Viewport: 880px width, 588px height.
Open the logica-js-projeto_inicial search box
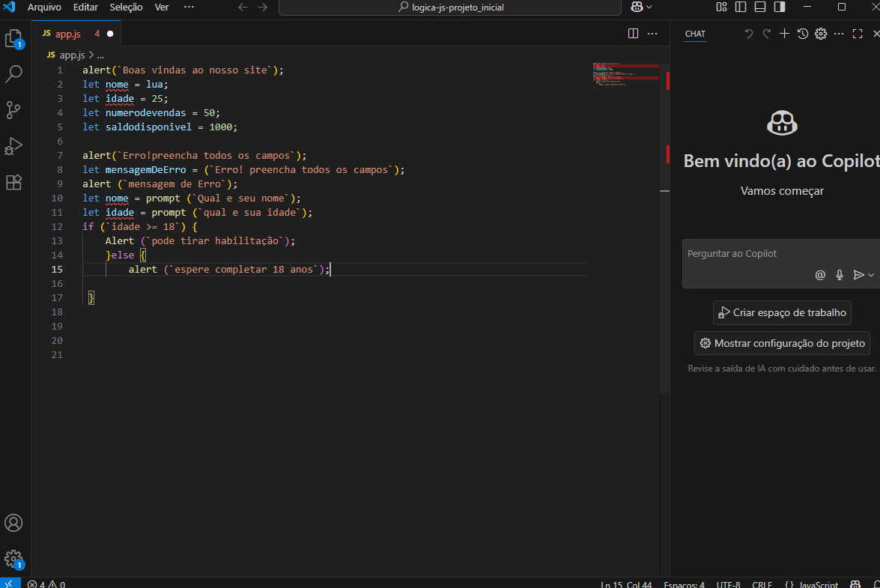pos(450,7)
